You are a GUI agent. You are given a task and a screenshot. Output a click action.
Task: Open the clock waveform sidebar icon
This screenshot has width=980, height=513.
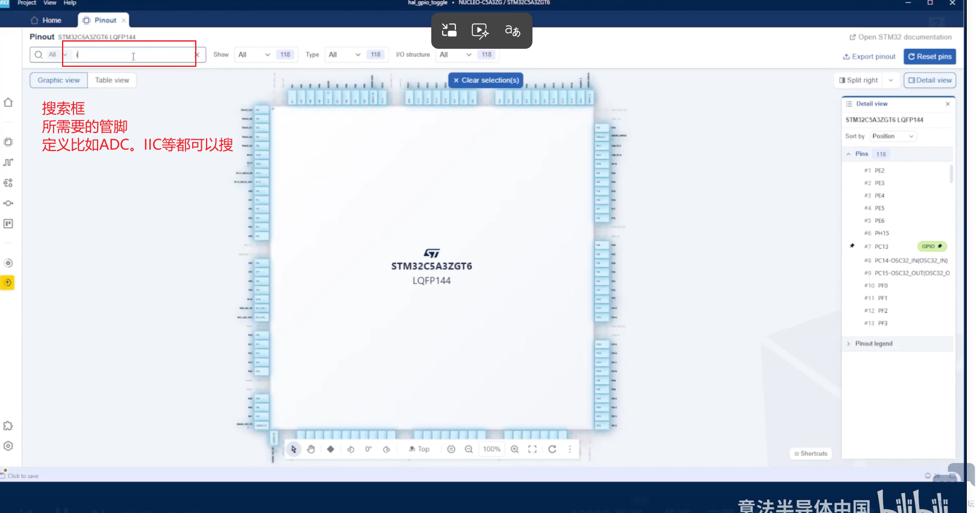click(x=8, y=162)
